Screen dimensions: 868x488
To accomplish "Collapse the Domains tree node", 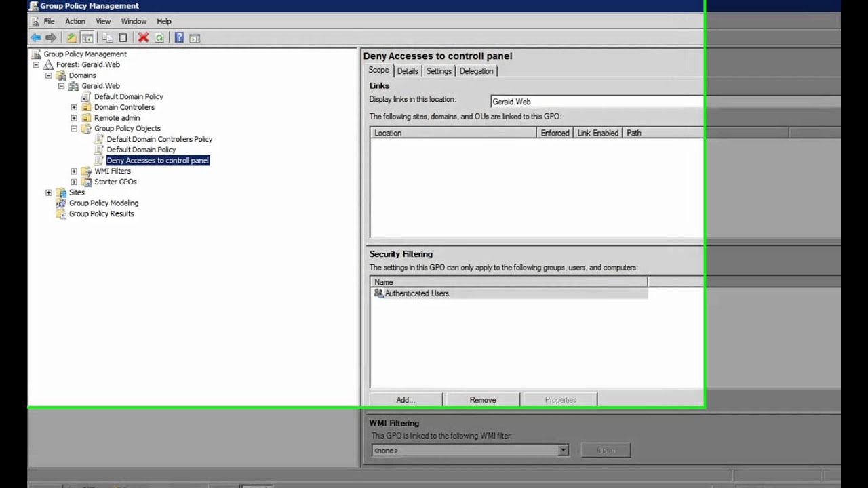I will coord(49,75).
